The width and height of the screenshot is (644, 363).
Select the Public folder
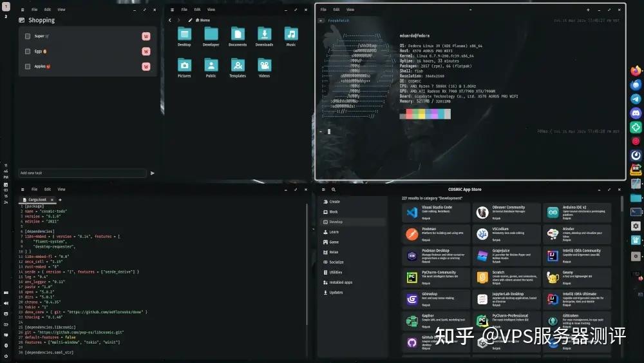[211, 68]
